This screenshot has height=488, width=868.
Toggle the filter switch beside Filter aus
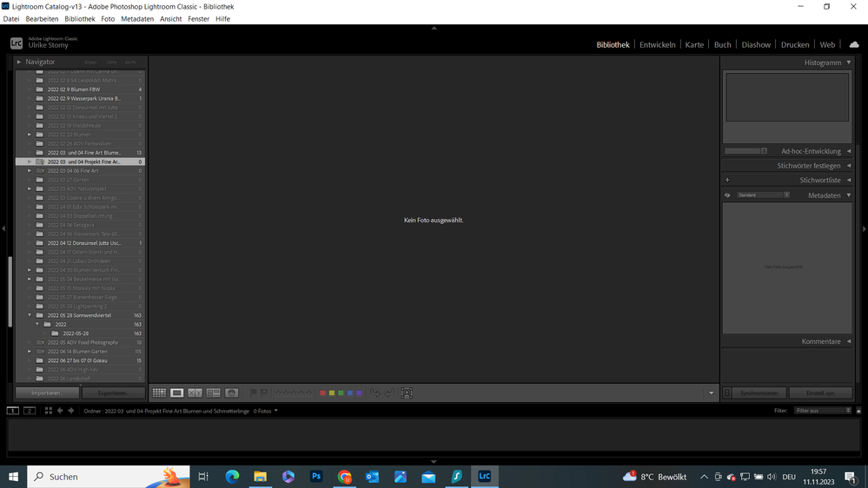click(858, 411)
